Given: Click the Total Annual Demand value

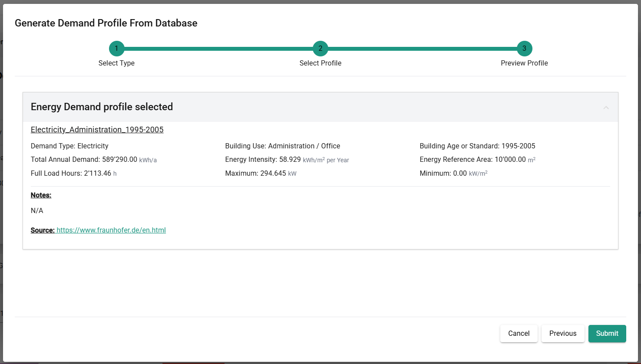Looking at the screenshot, I should pos(119,160).
